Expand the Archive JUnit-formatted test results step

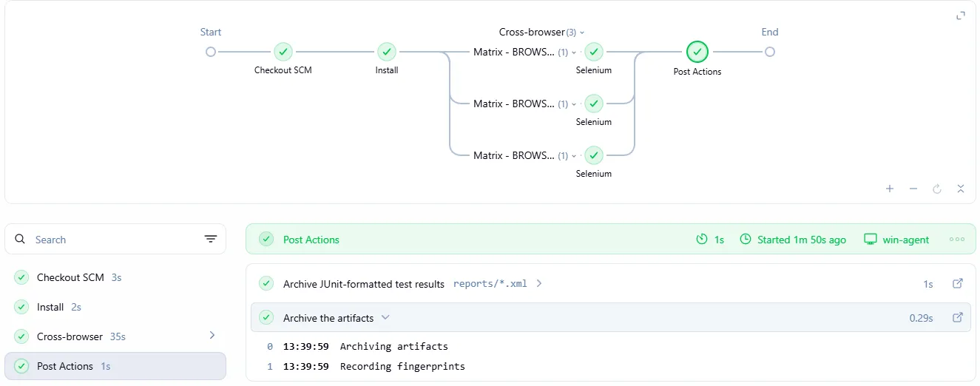(539, 283)
